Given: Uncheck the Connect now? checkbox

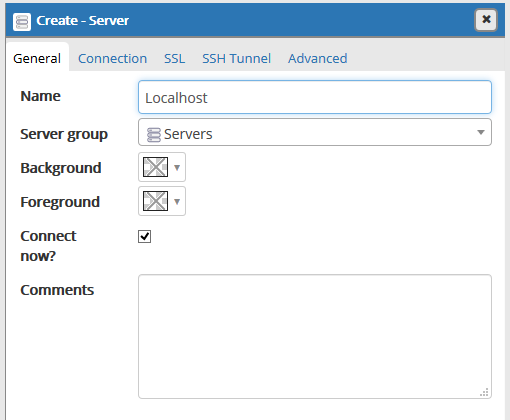Looking at the screenshot, I should pos(144,237).
